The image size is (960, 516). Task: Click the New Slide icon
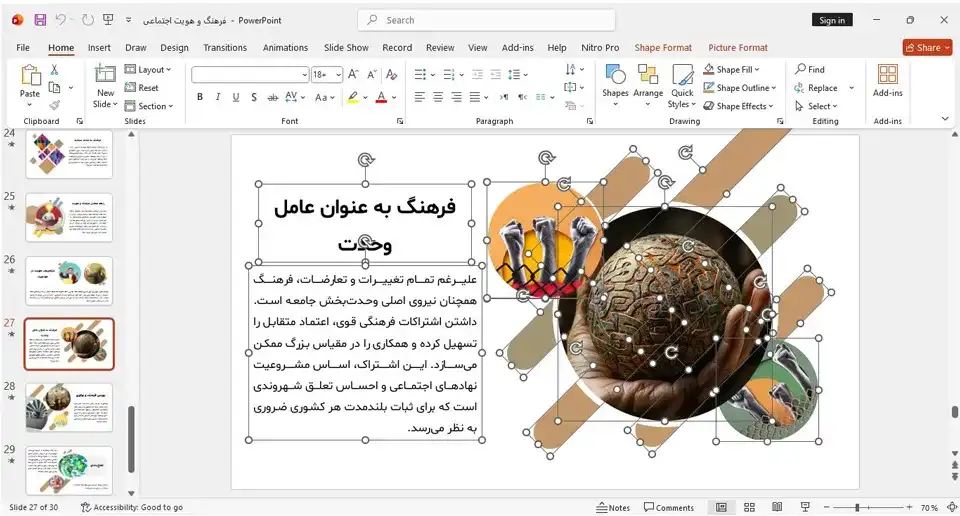pyautogui.click(x=105, y=74)
